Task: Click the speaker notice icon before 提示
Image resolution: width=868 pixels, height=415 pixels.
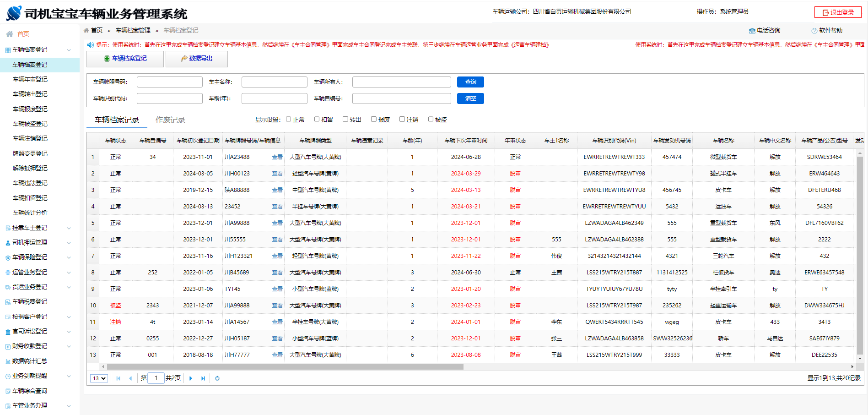Action: pyautogui.click(x=91, y=45)
